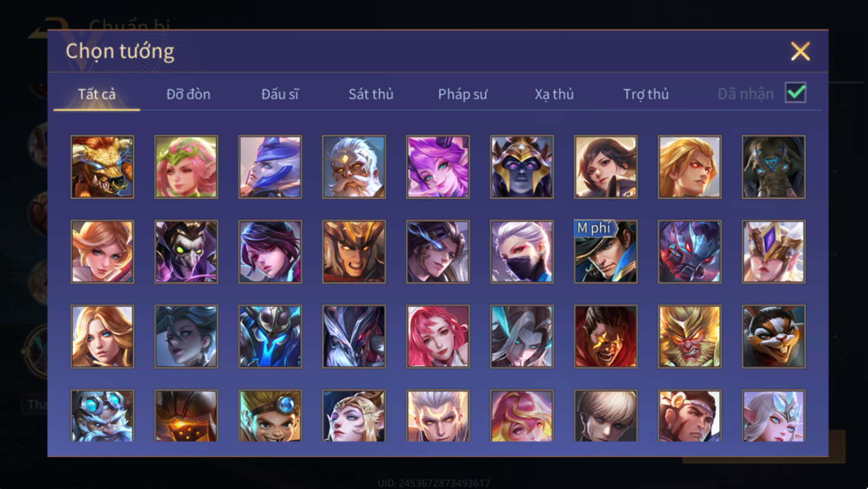Switch to the 'Đỡ đòn' tank tab
The height and width of the screenshot is (489, 868).
click(189, 94)
